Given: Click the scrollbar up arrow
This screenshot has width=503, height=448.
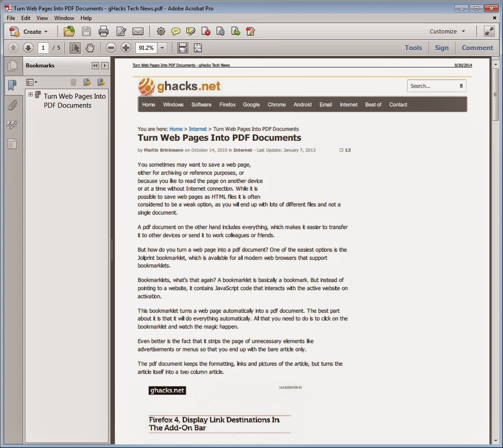Looking at the screenshot, I should click(496, 64).
